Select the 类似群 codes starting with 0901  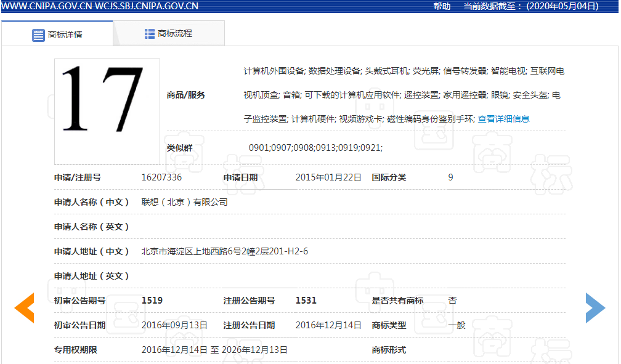point(315,148)
